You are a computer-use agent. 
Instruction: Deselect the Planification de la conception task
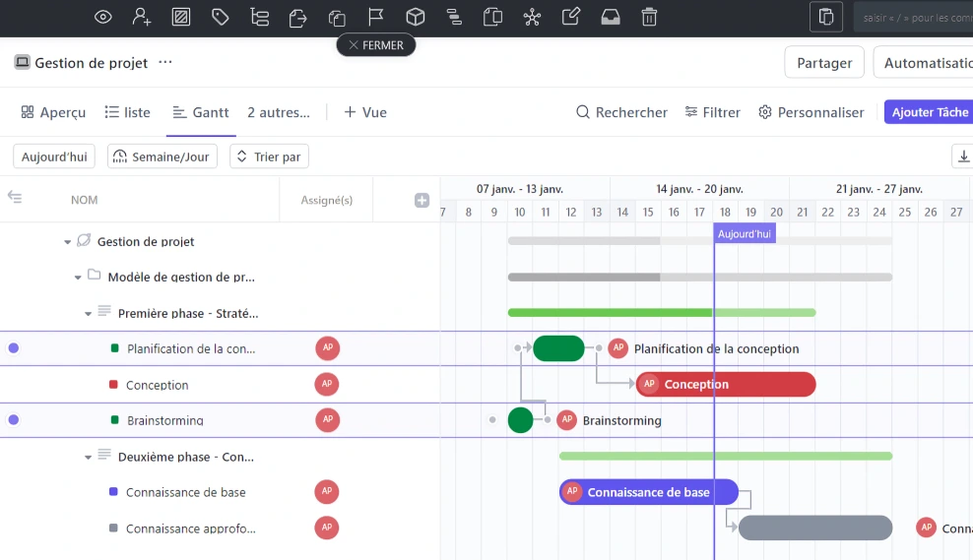14,347
